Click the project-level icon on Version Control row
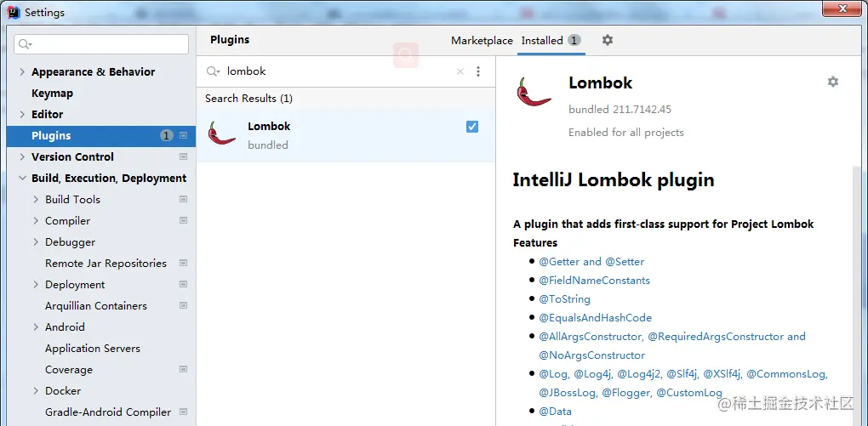This screenshot has width=868, height=426. pos(183,156)
